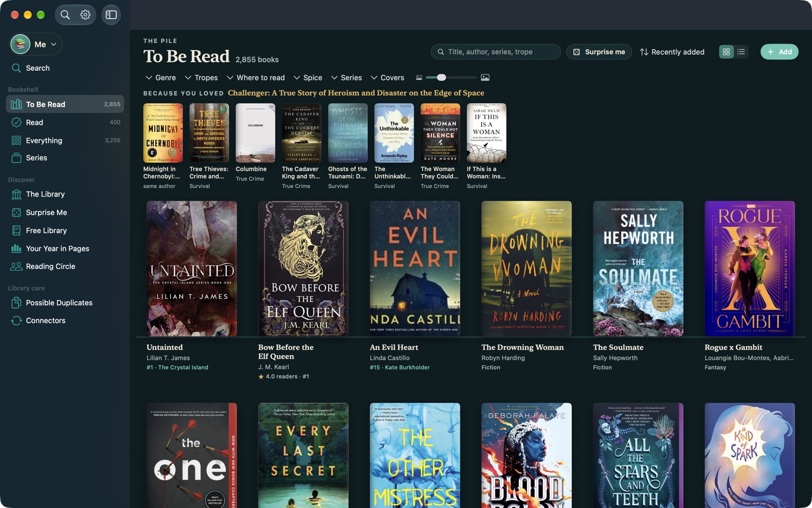Open Bow Before the Elf Queen cover
This screenshot has height=508, width=812.
click(x=303, y=269)
